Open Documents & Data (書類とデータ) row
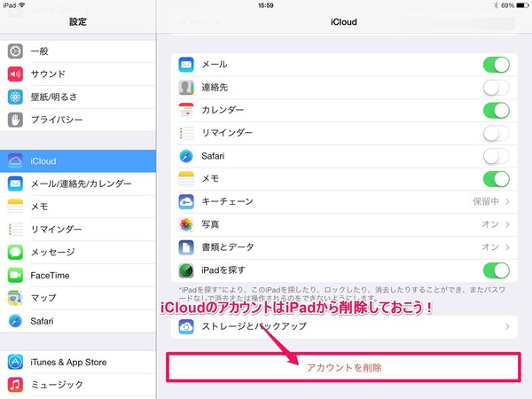532x399 pixels. tap(344, 247)
